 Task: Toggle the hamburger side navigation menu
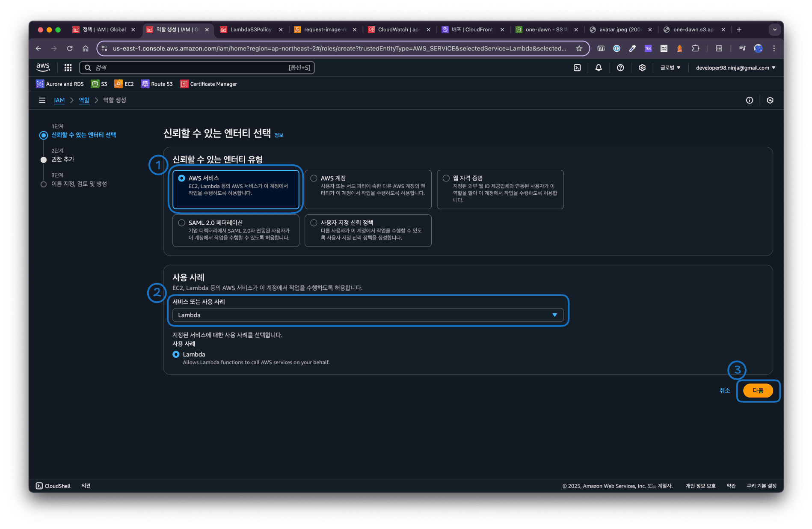[42, 100]
